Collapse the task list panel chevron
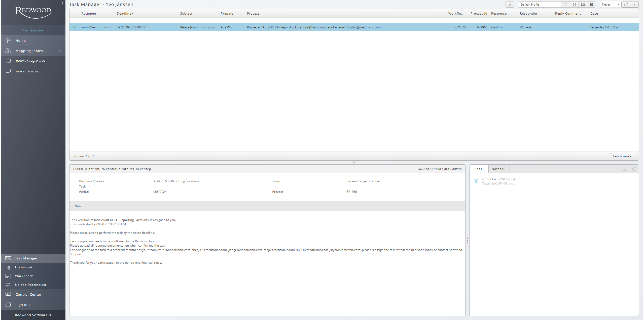Screen dimensions: 644x320 pyautogui.click(x=354, y=162)
